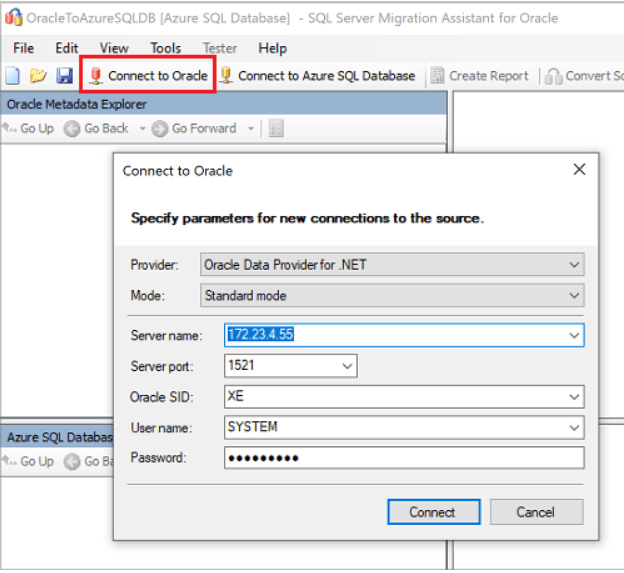
Task: Click Connect to Azure SQL Database
Action: pyautogui.click(x=317, y=76)
